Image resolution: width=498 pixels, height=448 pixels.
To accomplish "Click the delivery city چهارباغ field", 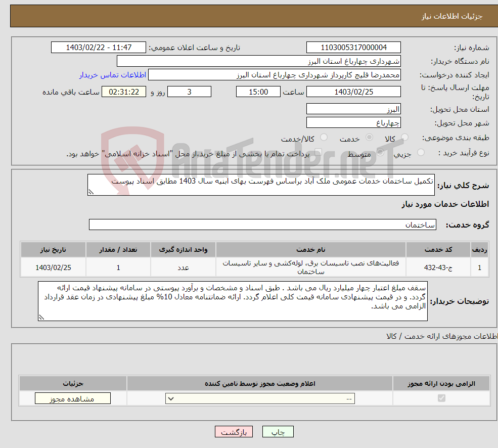I will coord(353,123).
